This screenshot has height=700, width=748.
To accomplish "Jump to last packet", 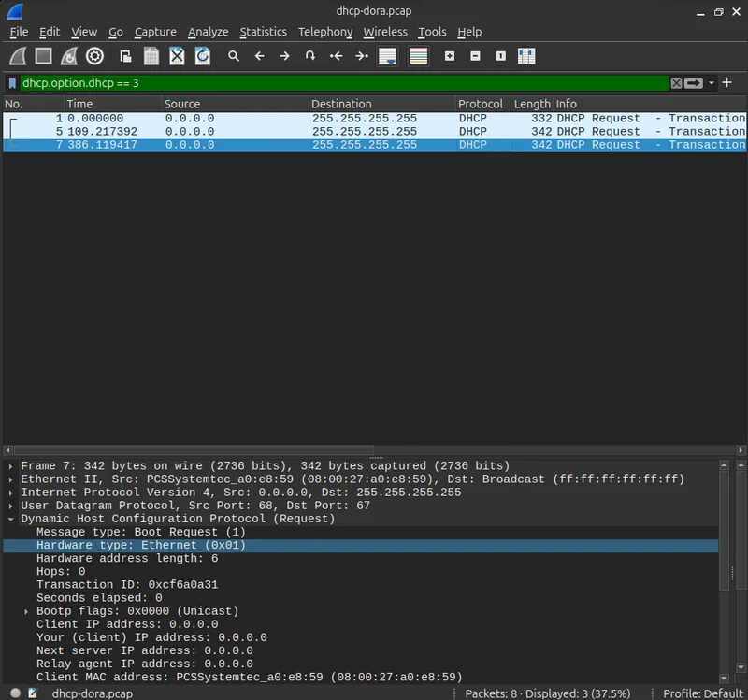I will 362,56.
